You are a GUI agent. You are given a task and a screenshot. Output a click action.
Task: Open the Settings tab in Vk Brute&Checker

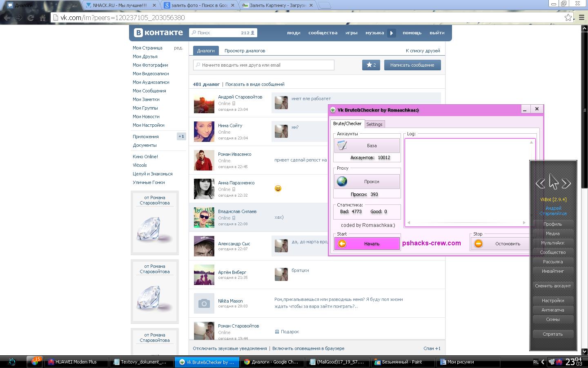click(374, 124)
